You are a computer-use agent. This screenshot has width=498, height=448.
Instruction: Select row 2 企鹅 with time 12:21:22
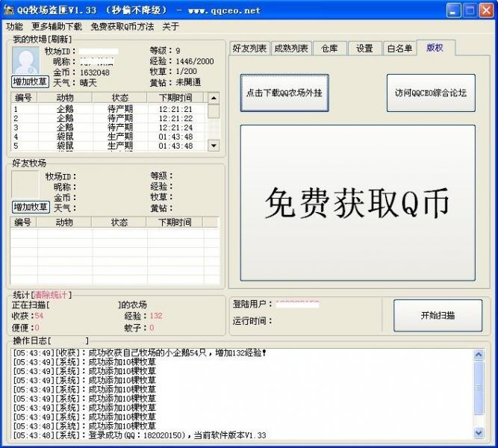point(110,118)
